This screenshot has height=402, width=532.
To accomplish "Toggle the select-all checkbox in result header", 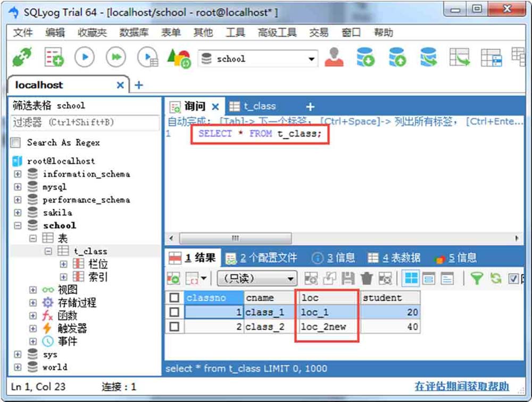I will pos(174,298).
